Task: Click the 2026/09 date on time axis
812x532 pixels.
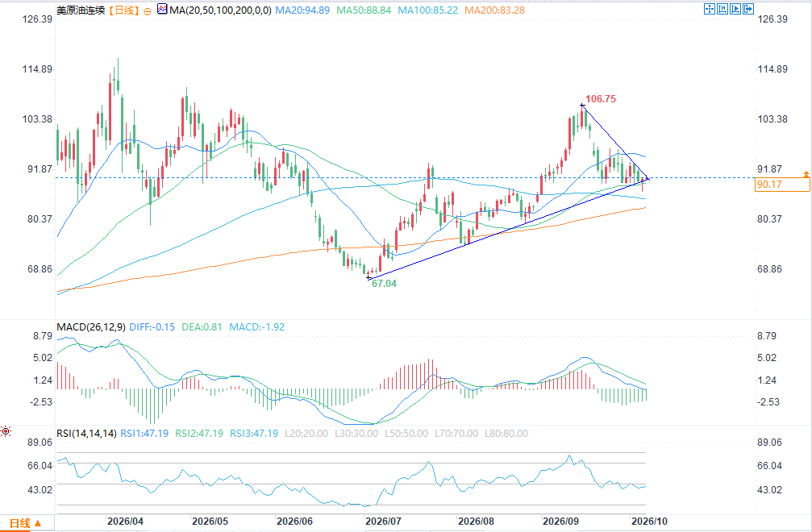Action: [561, 522]
